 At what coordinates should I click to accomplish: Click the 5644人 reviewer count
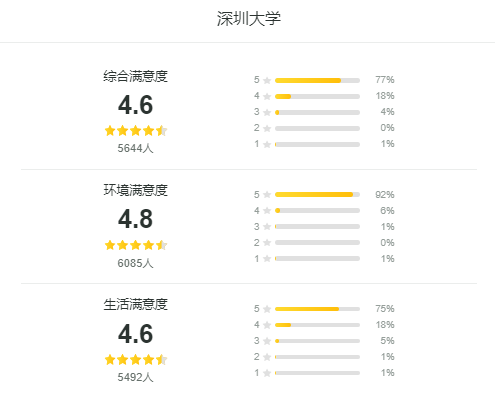pos(135,148)
